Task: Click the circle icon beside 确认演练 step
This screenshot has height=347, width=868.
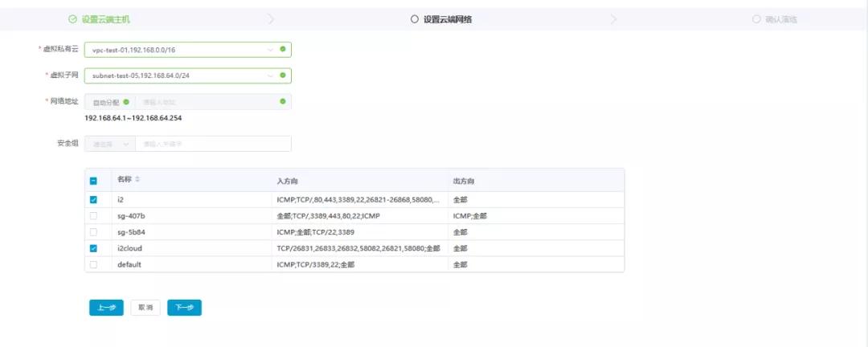Action: point(756,18)
